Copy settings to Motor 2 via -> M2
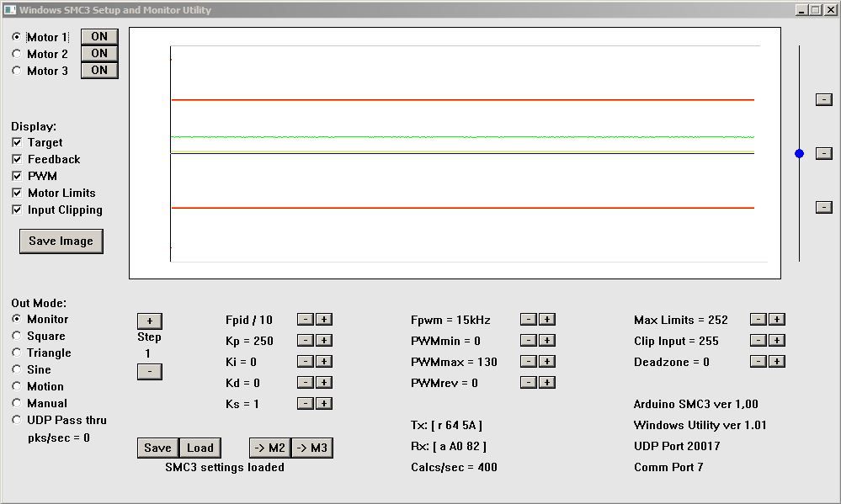841x504 pixels. pyautogui.click(x=269, y=448)
